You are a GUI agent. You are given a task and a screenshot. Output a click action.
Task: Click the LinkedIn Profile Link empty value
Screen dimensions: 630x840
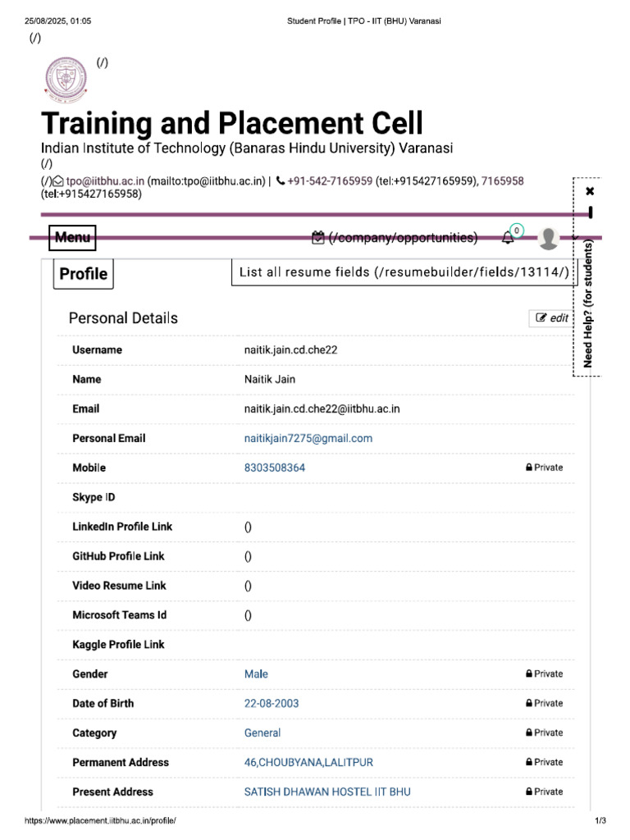tap(248, 527)
